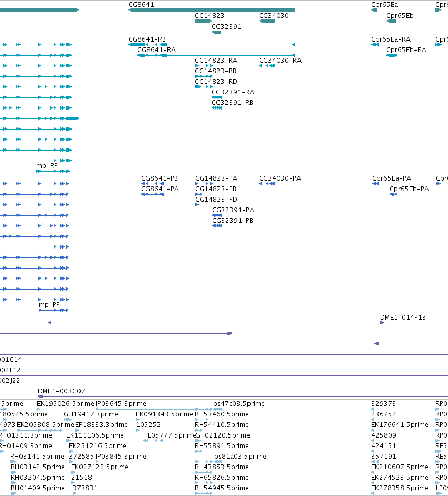Select EST RH65826.5prime
The height and width of the screenshot is (496, 448).
pos(222,478)
